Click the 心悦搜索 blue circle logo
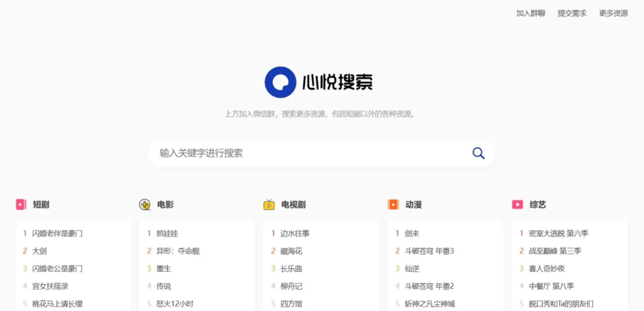This screenshot has width=644, height=311. tap(280, 82)
